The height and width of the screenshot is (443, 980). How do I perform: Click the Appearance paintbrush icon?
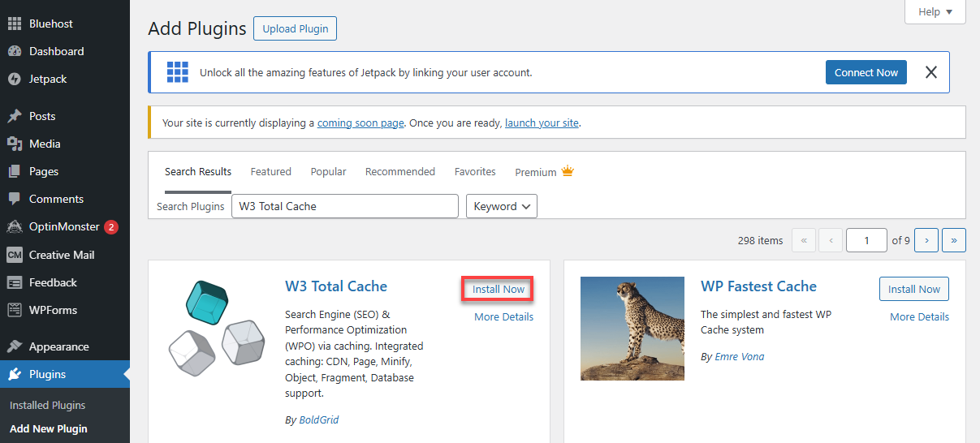coord(15,346)
